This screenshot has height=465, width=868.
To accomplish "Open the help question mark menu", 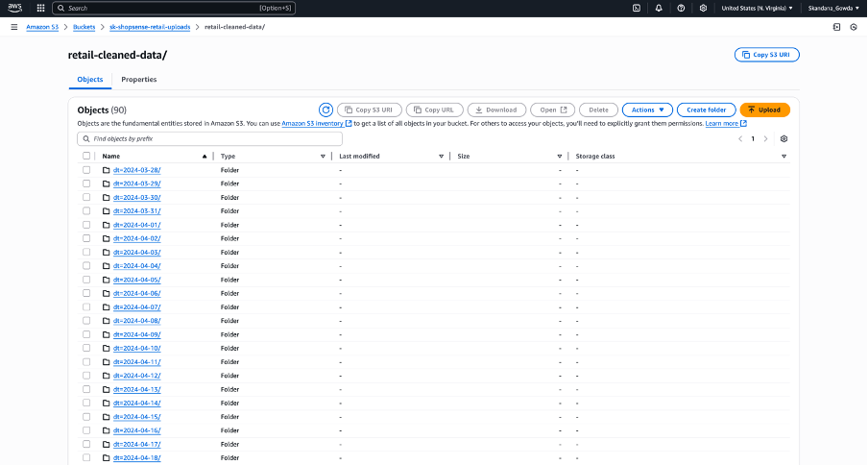I will click(x=681, y=9).
